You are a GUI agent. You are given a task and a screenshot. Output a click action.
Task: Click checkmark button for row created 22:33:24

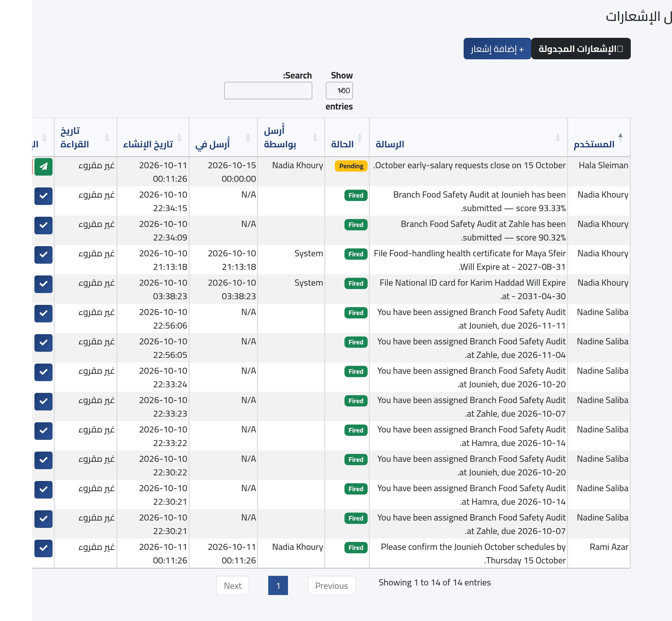[43, 372]
